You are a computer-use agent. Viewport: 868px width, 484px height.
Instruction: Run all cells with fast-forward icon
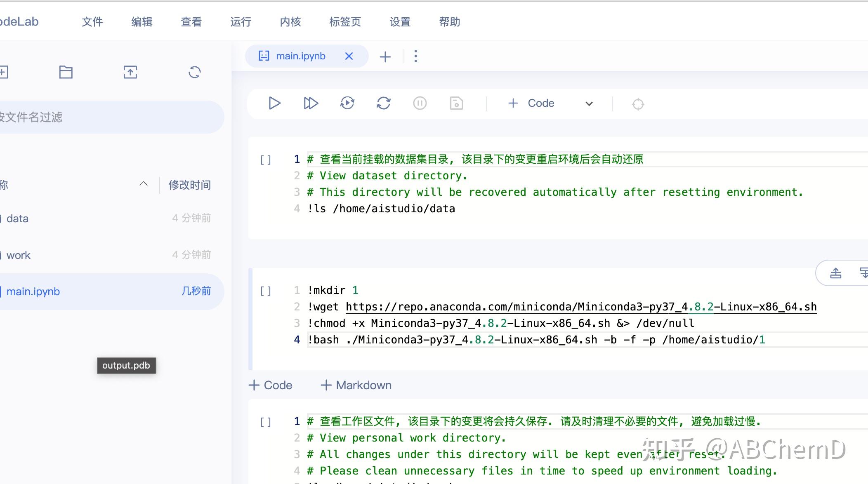311,103
